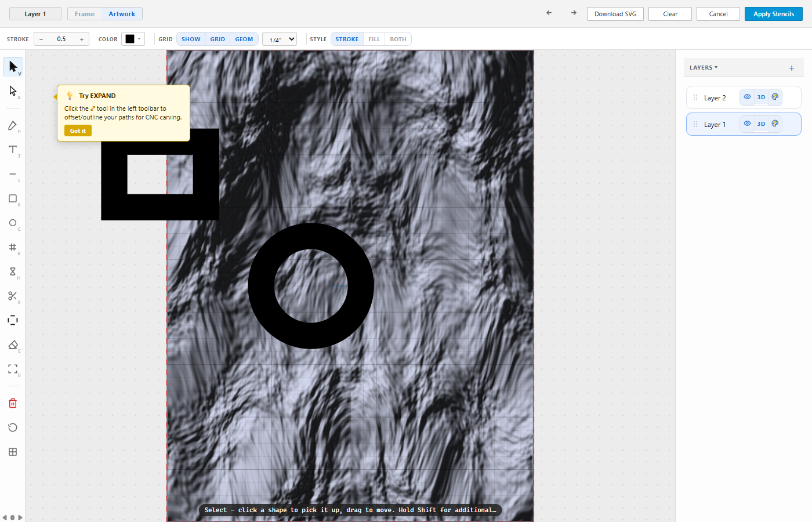
Task: Click the grid layout icon in left toolbar
Action: [x=13, y=452]
